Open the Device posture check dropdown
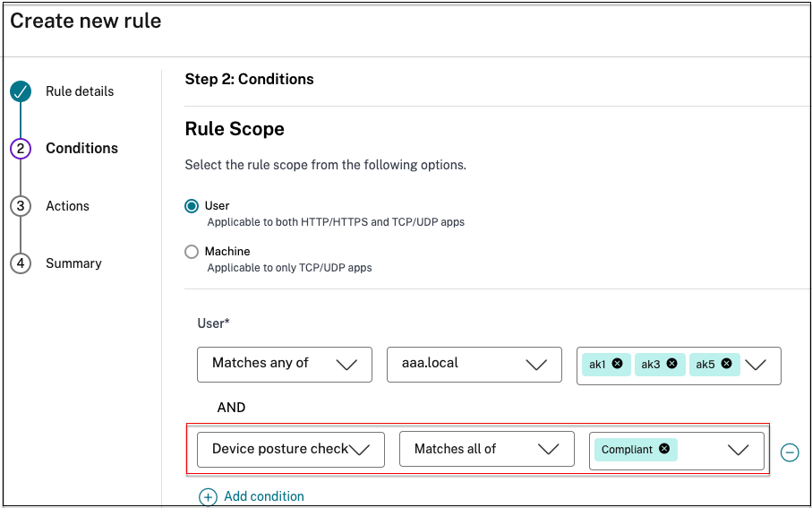Viewport: 812px width, 508px height. [290, 450]
